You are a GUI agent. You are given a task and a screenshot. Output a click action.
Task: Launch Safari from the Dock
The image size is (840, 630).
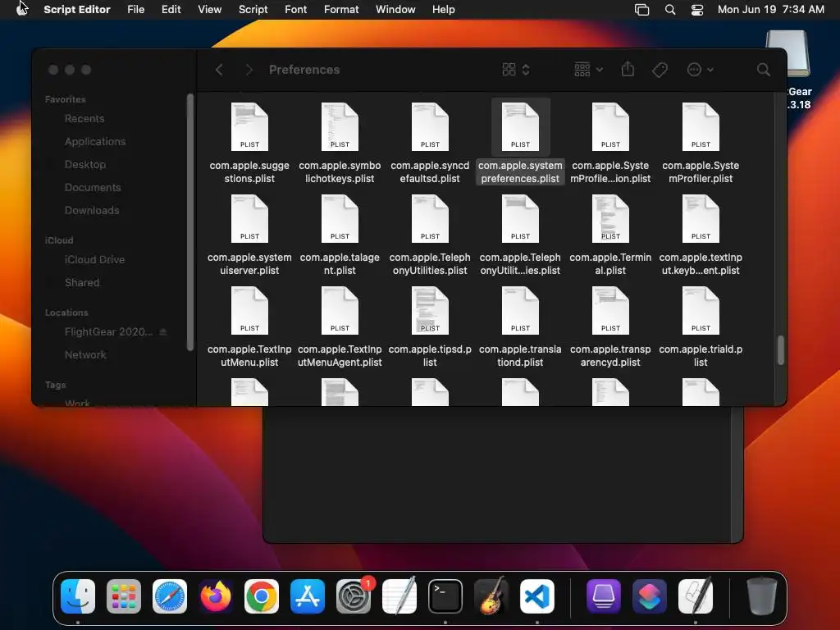point(170,596)
